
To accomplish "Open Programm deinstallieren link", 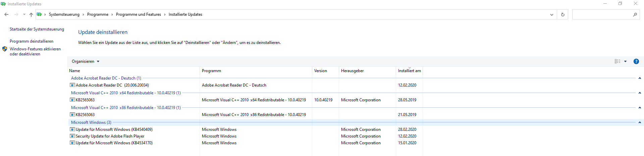I will coord(32,41).
